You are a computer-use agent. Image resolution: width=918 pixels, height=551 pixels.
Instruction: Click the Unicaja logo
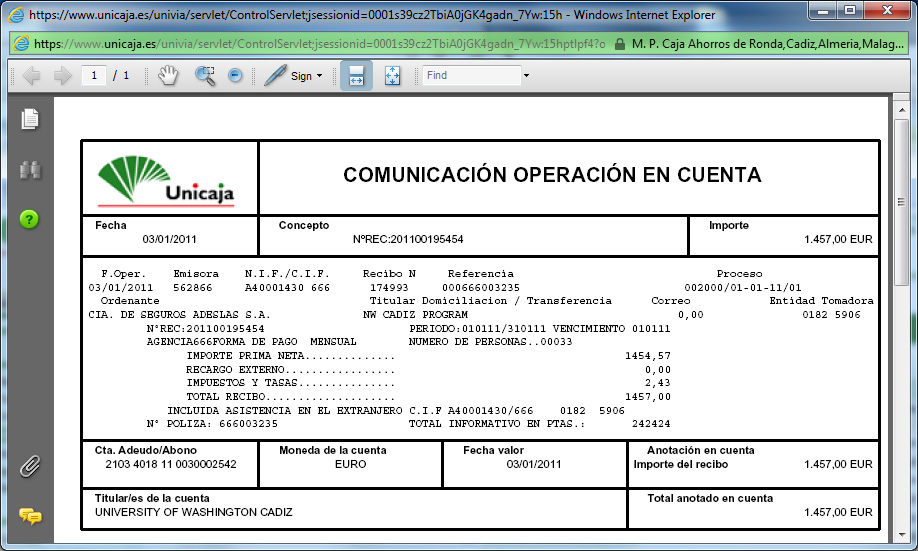pos(166,179)
